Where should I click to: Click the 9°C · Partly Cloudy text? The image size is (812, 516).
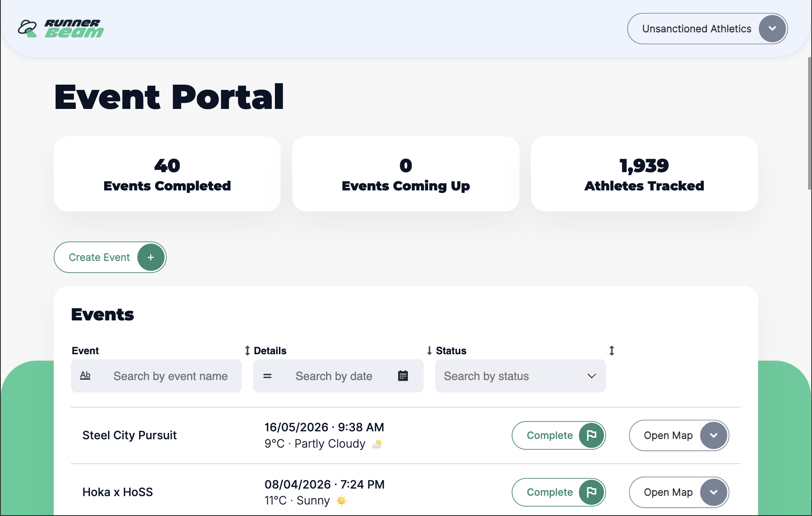pyautogui.click(x=315, y=444)
